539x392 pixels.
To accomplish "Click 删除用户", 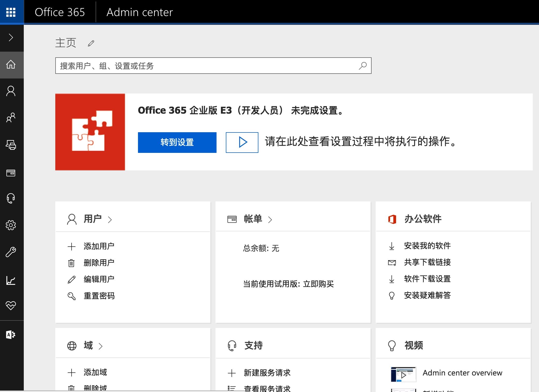I will [x=99, y=263].
